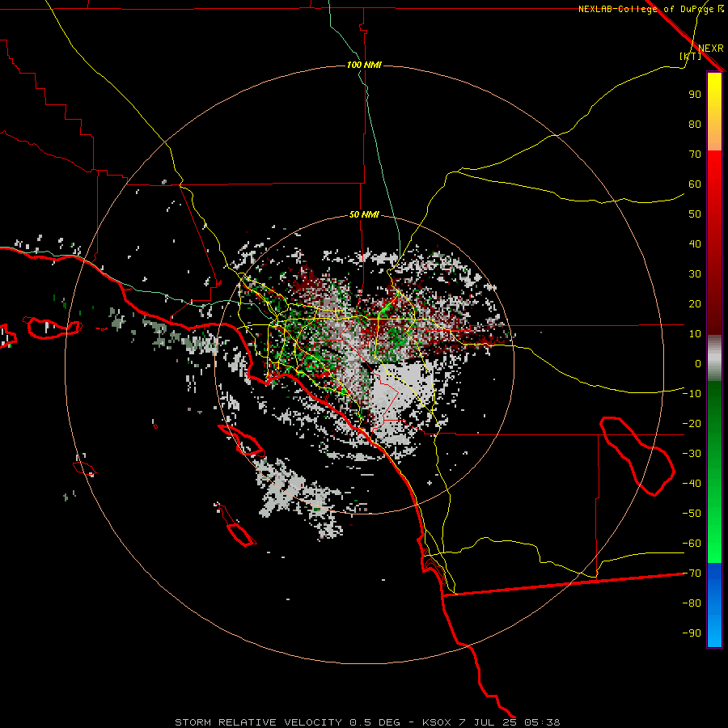Select the positive 40 scale value

pos(695,243)
